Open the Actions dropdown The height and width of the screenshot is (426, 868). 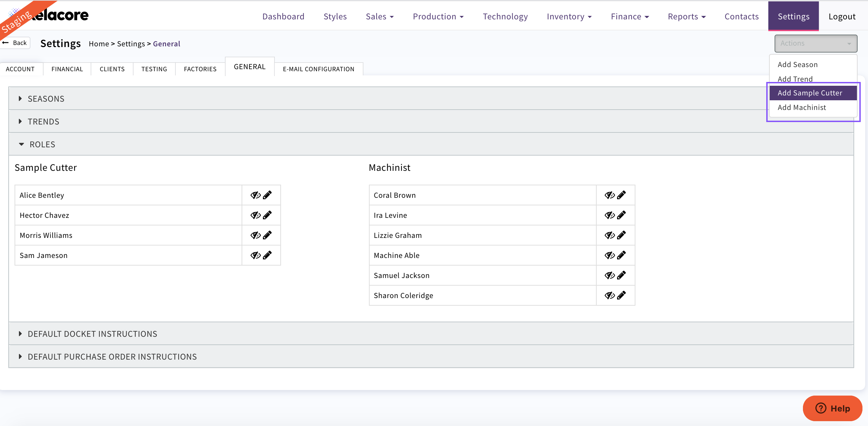click(x=815, y=44)
